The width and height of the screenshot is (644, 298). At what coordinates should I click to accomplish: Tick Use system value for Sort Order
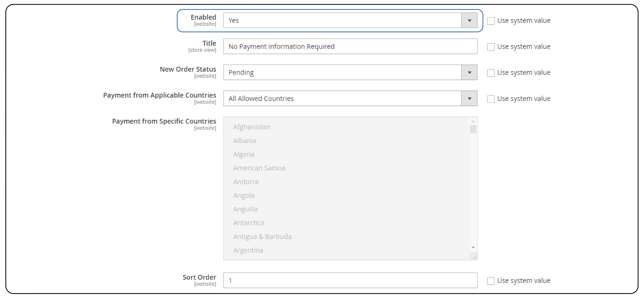click(x=491, y=281)
